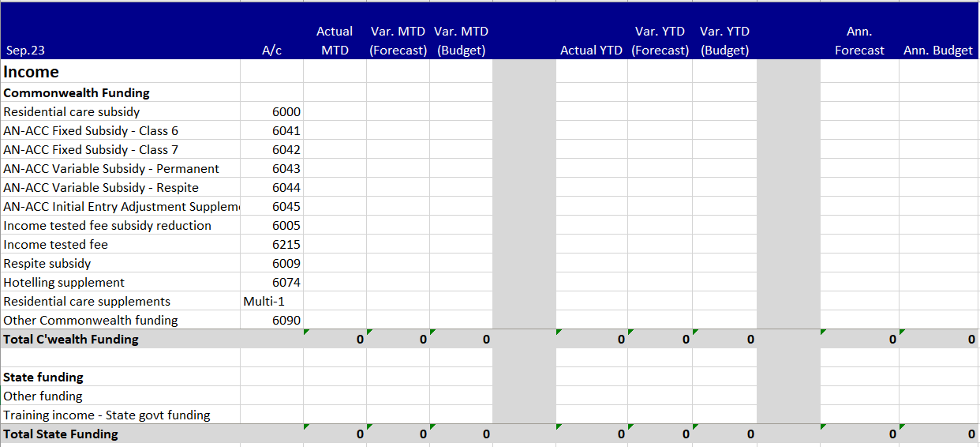Select the 'State funding' subheading cell
The image size is (980, 447).
[120, 377]
